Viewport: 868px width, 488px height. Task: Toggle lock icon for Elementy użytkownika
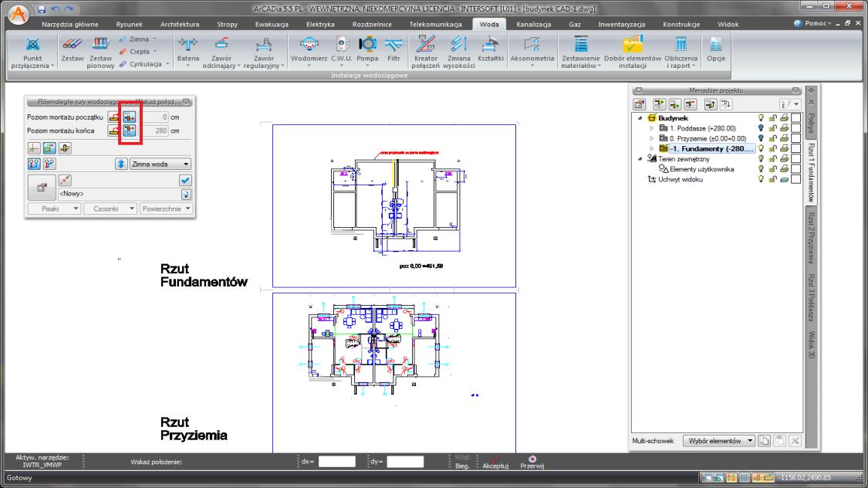[773, 169]
